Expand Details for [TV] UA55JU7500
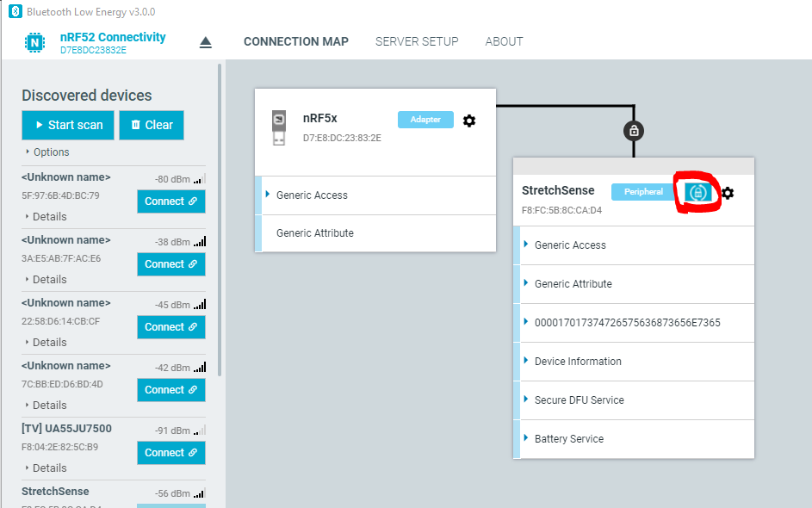812x508 pixels. point(46,468)
